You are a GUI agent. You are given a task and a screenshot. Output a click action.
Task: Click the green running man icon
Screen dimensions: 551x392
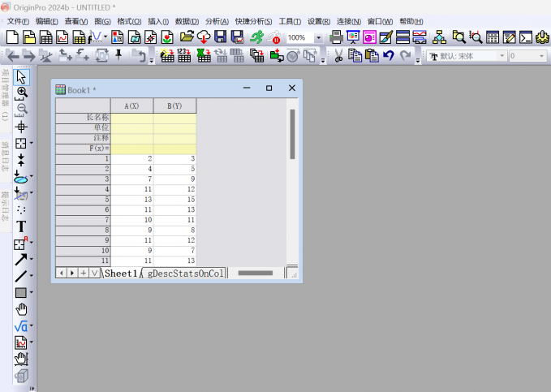tap(257, 37)
